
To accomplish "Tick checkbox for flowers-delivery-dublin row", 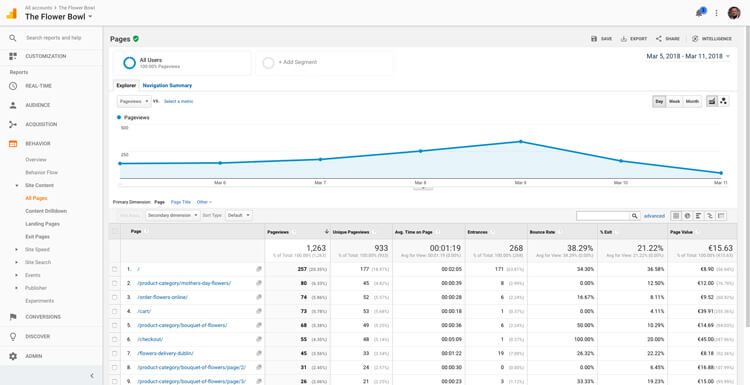I will pos(115,353).
